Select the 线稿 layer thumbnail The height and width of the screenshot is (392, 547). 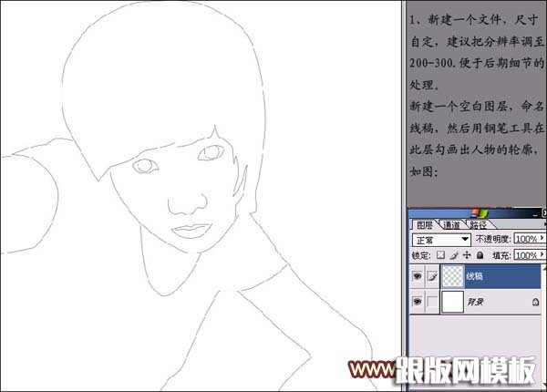click(x=453, y=275)
